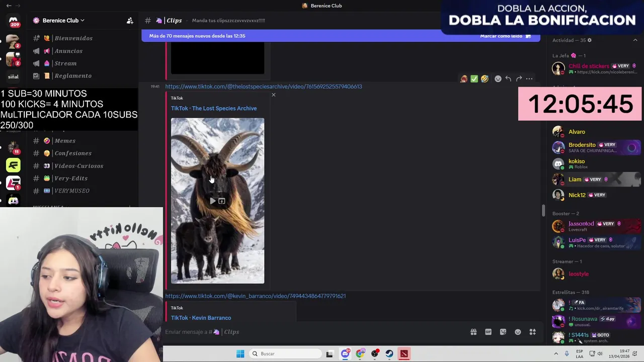
Task: Open Discord direct messages home icon
Action: point(14,21)
